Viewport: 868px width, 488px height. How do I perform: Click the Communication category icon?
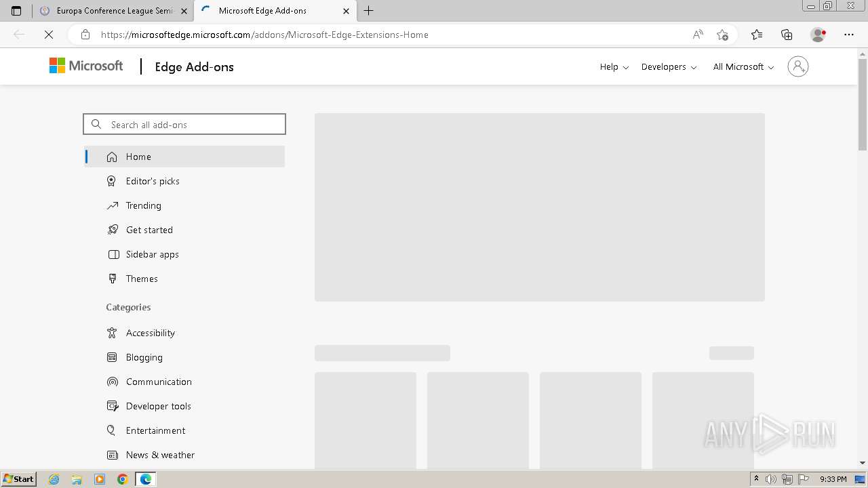pos(112,382)
